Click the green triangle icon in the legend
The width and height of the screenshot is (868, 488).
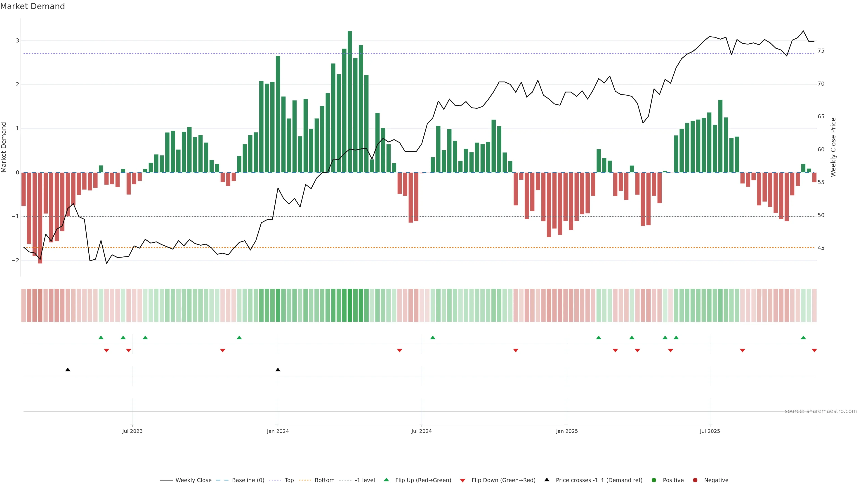[387, 480]
